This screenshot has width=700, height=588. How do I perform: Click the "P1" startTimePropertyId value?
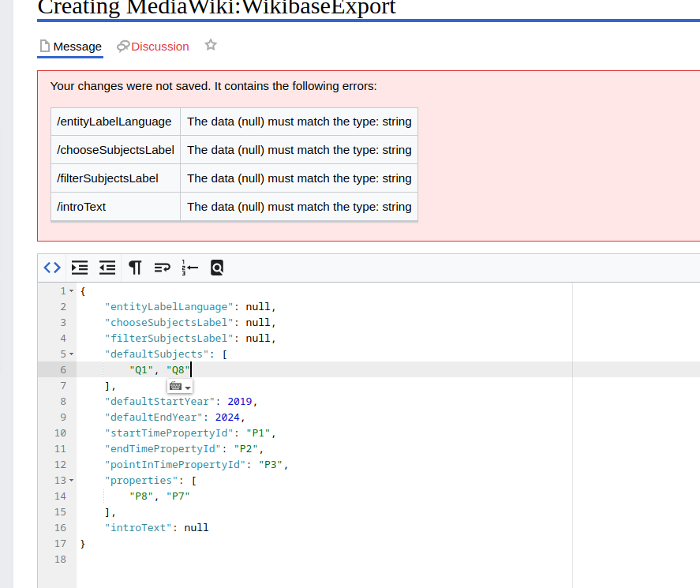tap(259, 433)
